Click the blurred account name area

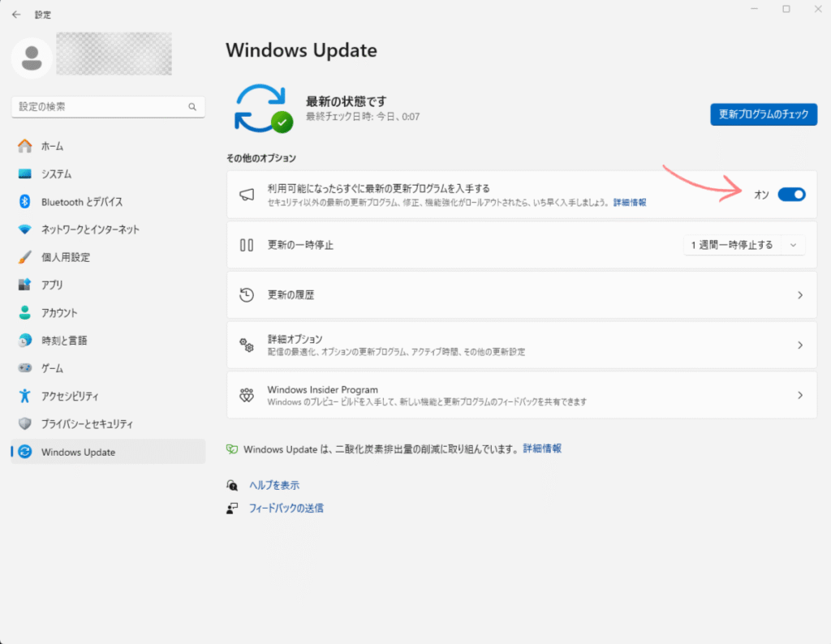coord(114,54)
